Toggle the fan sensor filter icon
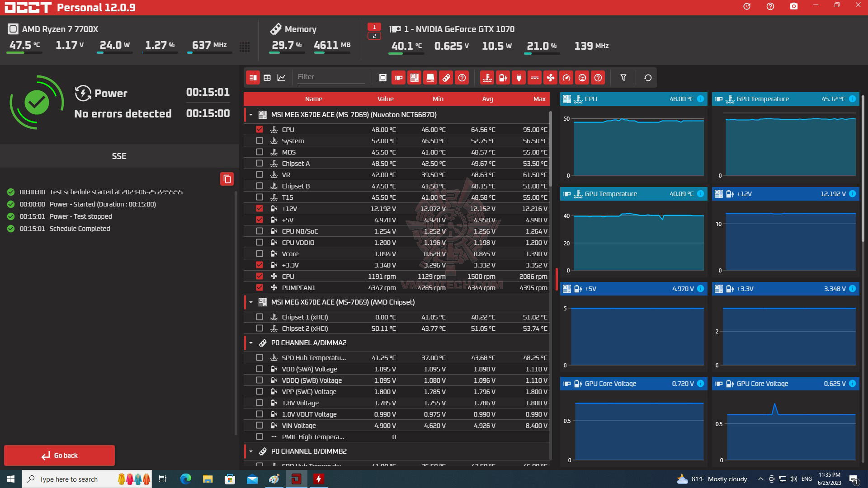868x488 pixels. 550,78
